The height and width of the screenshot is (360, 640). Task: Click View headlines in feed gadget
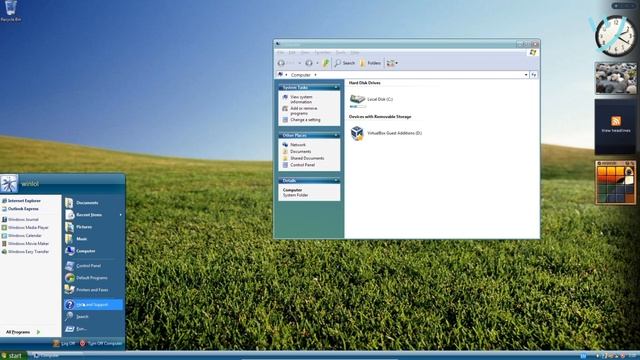[616, 131]
